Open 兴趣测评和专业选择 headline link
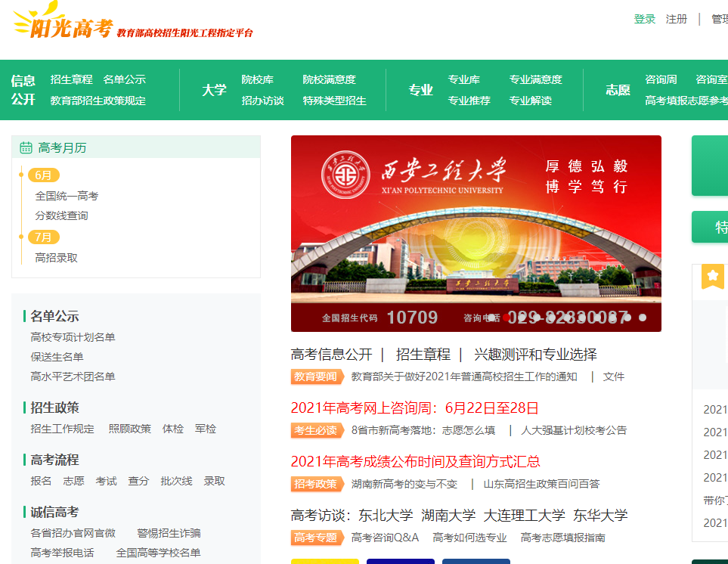The image size is (728, 564). 535,354
